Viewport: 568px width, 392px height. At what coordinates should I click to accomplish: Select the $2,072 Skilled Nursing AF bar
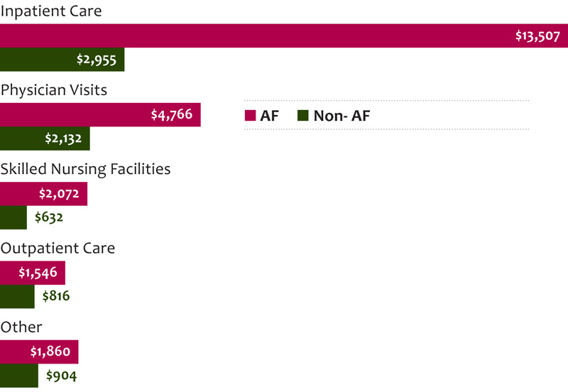(43, 194)
